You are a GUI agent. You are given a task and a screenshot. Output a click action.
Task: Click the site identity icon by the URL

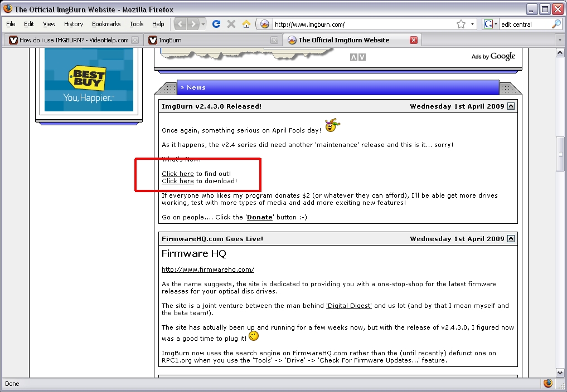click(264, 24)
